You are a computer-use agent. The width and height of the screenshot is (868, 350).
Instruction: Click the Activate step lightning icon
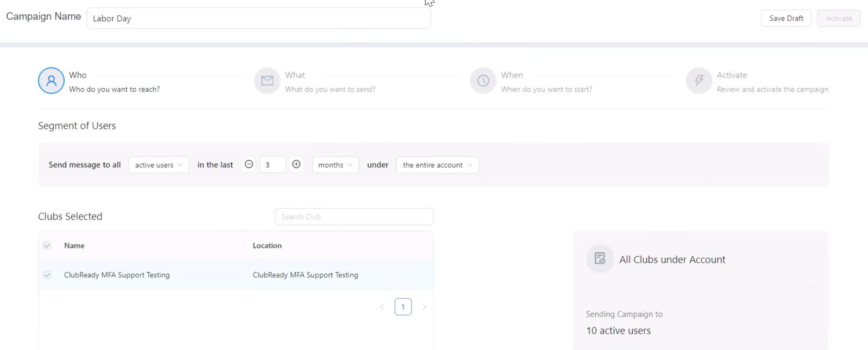coord(699,81)
